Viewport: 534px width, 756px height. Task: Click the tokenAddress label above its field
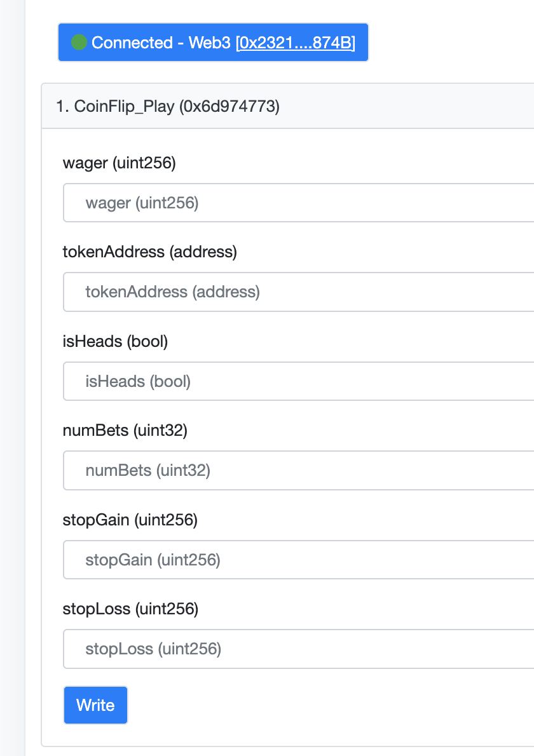149,252
